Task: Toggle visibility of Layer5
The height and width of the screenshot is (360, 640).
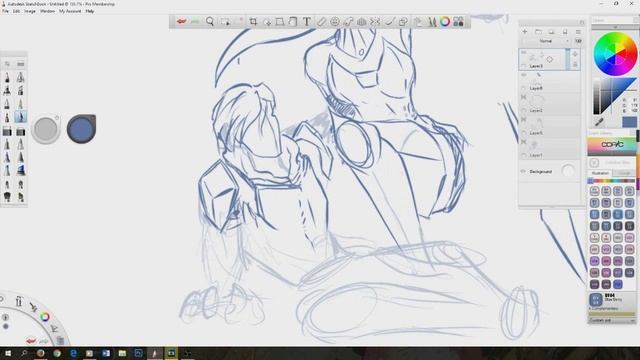Action: point(524,120)
